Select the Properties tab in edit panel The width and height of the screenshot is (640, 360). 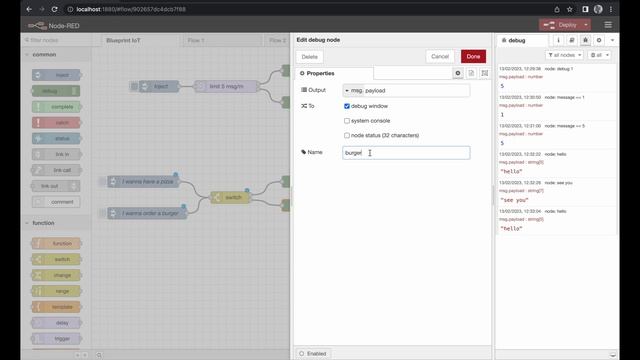tap(334, 73)
